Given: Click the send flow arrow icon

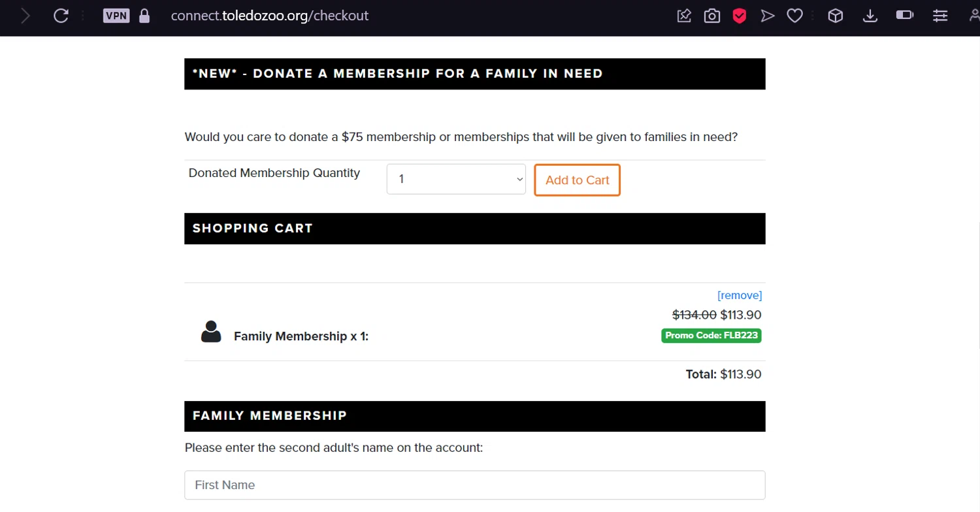Looking at the screenshot, I should point(767,16).
